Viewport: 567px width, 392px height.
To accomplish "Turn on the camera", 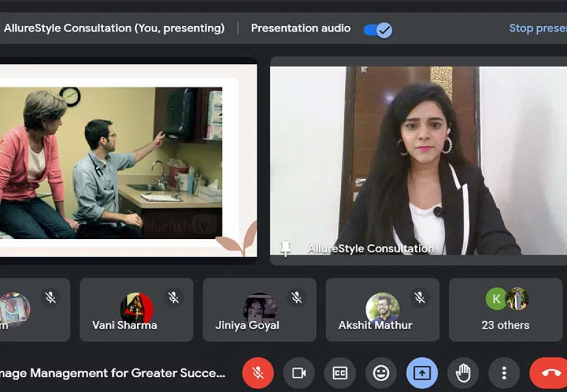I will coord(299,373).
